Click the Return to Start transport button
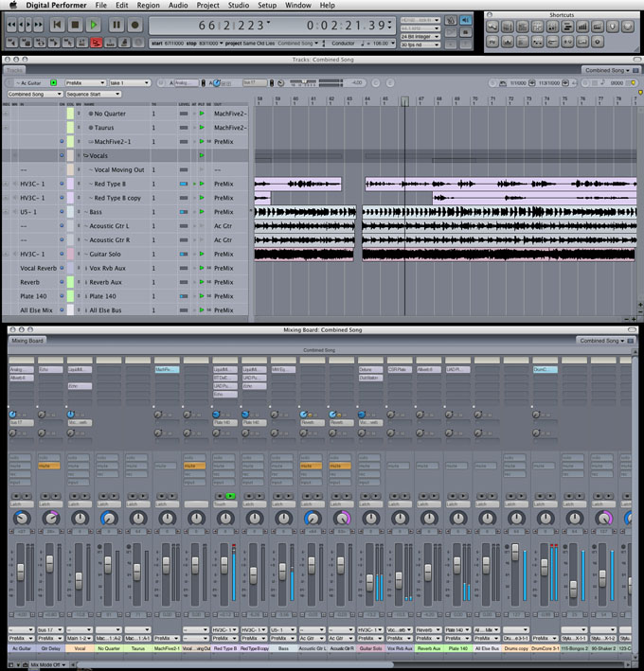 click(x=57, y=25)
